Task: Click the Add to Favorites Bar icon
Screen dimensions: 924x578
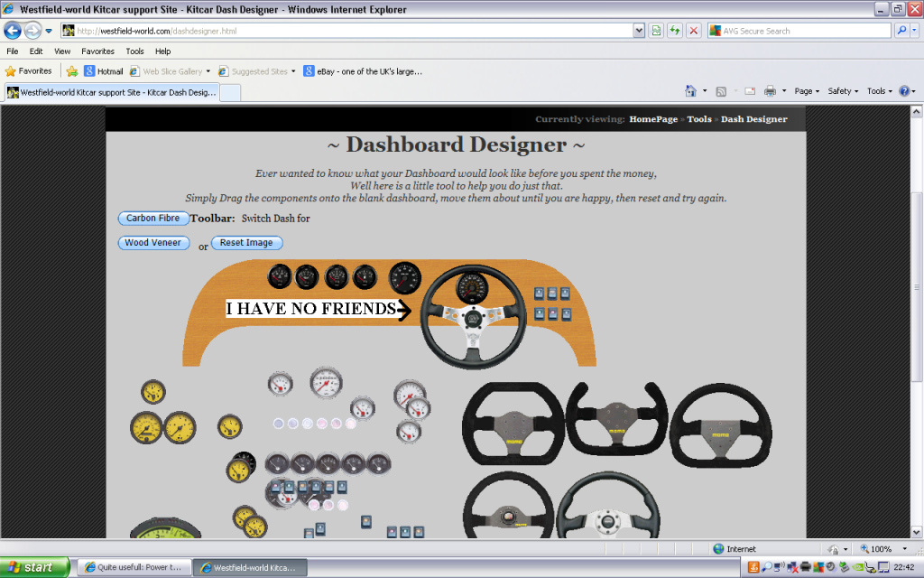Action: (x=72, y=71)
